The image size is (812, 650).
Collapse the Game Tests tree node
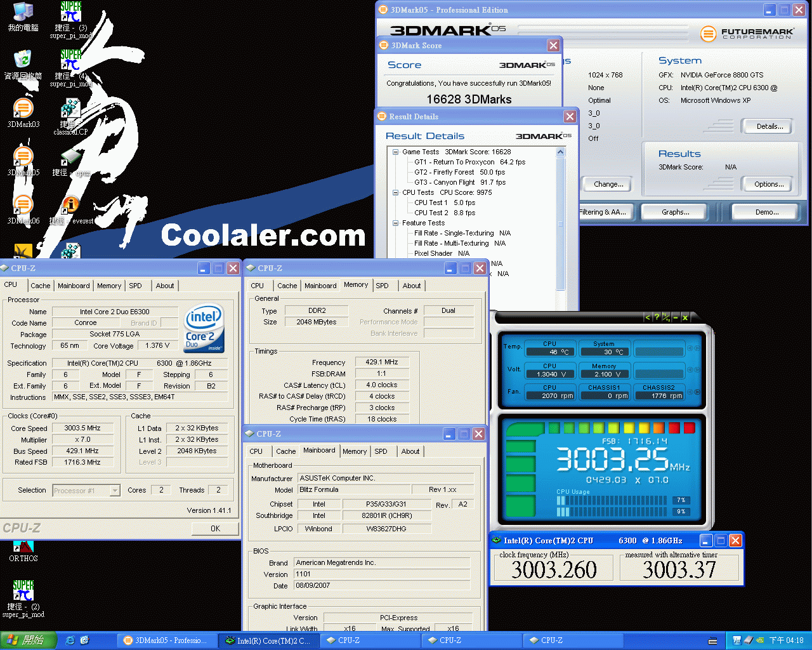click(395, 152)
